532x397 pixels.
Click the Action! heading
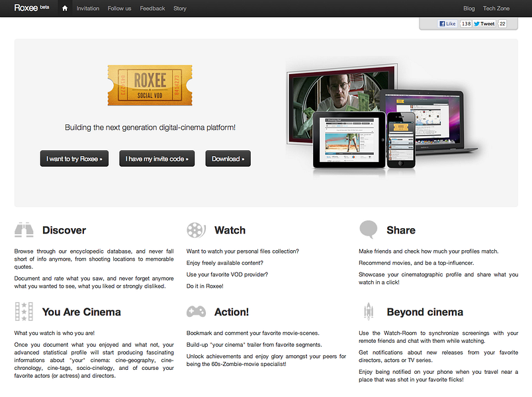point(232,312)
